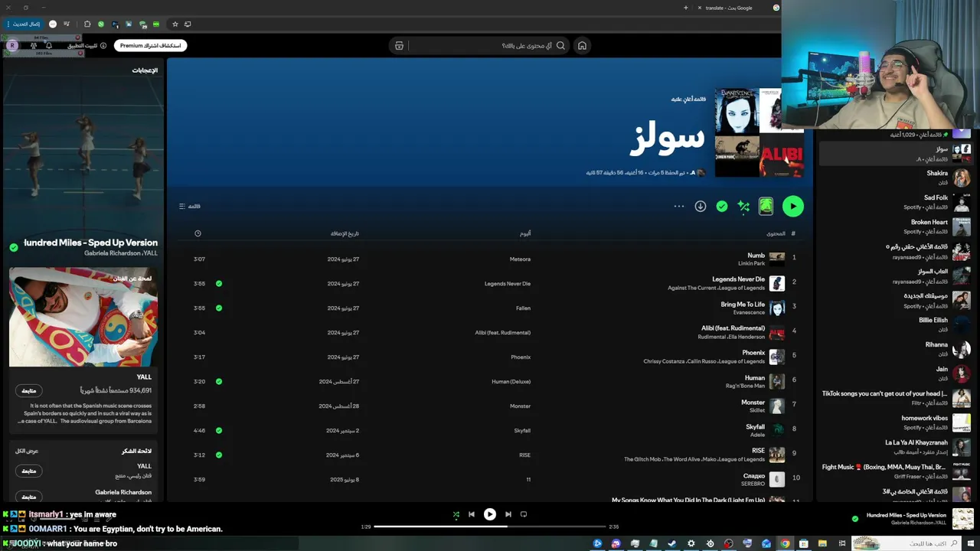Open the browse icon beside the search field
The height and width of the screenshot is (551, 980).
[x=399, y=45]
